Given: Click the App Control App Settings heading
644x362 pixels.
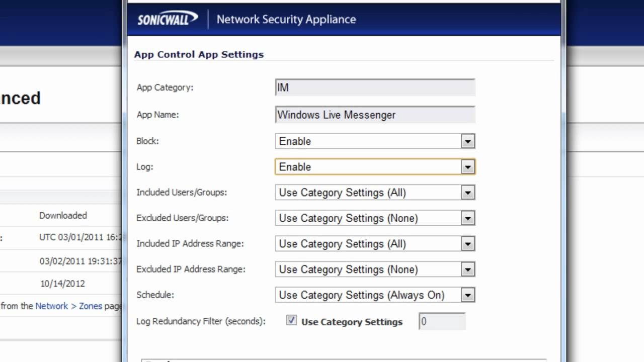Looking at the screenshot, I should coord(199,54).
